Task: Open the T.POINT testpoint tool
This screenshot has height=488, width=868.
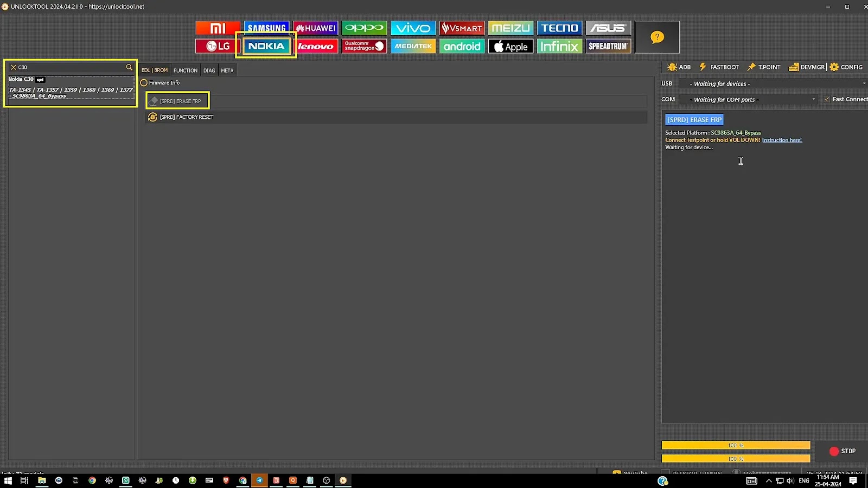Action: pyautogui.click(x=764, y=67)
